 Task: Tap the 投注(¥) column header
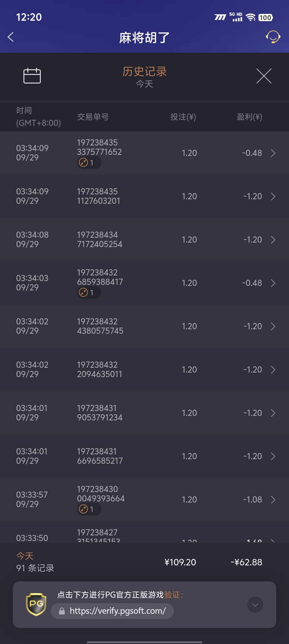pos(183,117)
